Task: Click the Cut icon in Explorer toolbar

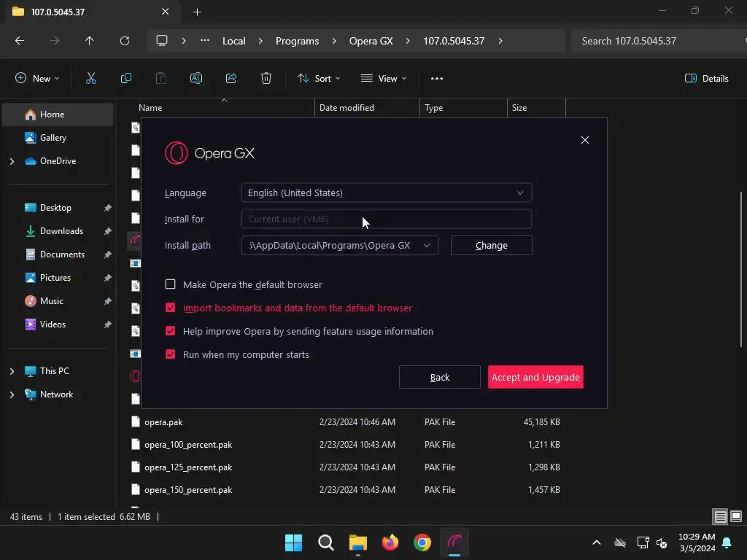Action: [90, 79]
